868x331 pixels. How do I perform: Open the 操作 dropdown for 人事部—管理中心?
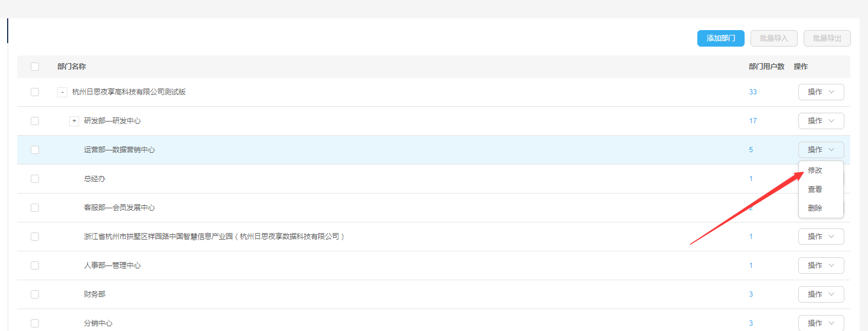pos(821,266)
